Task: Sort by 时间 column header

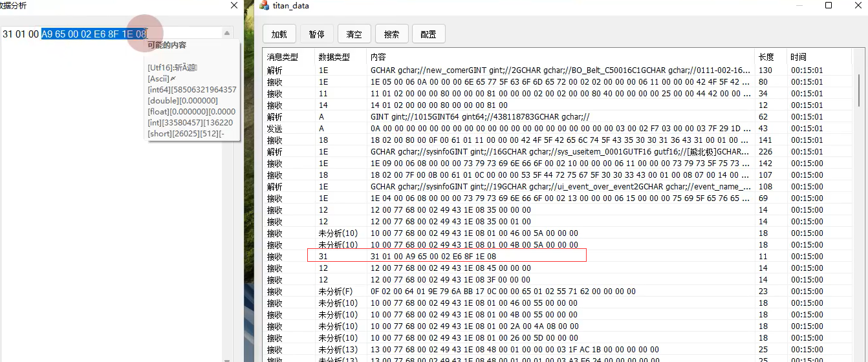Action: tap(820, 57)
